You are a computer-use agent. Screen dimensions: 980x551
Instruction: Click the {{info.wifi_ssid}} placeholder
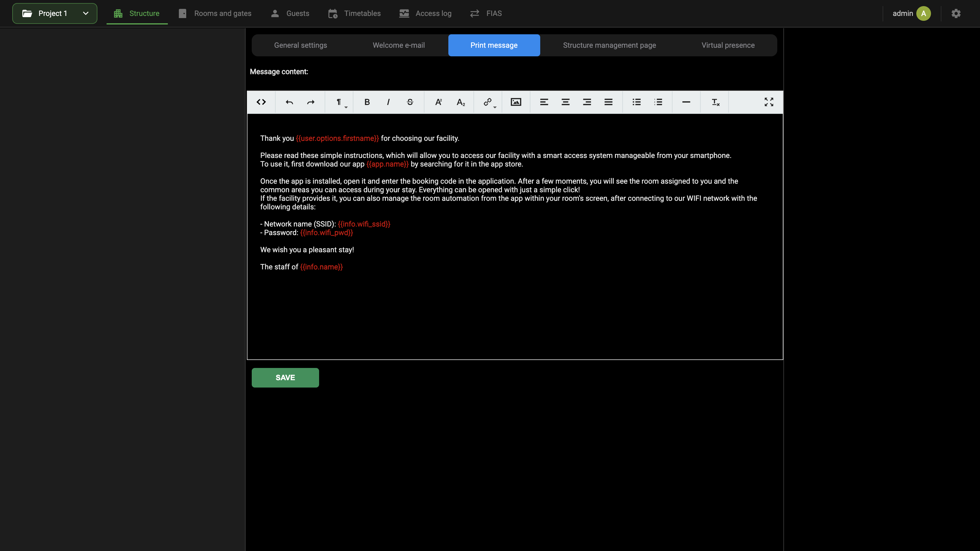point(364,224)
